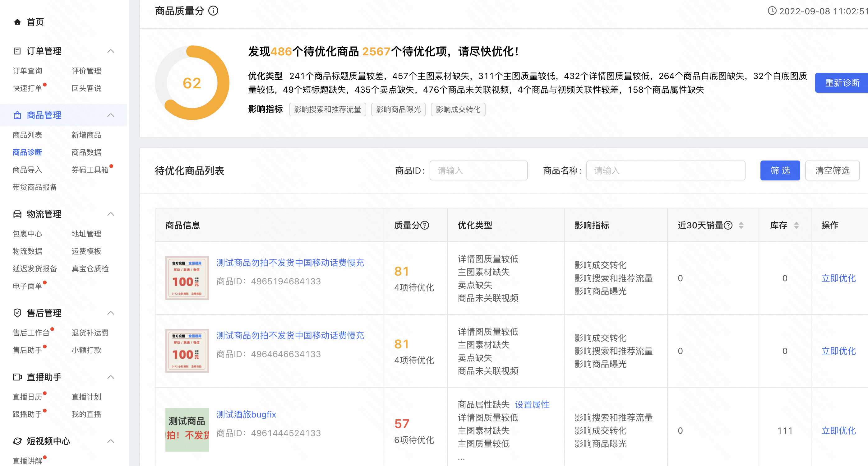Screen dimensions: 868x466
Task: Click thumbnail of product 4965194684133
Action: point(187,278)
